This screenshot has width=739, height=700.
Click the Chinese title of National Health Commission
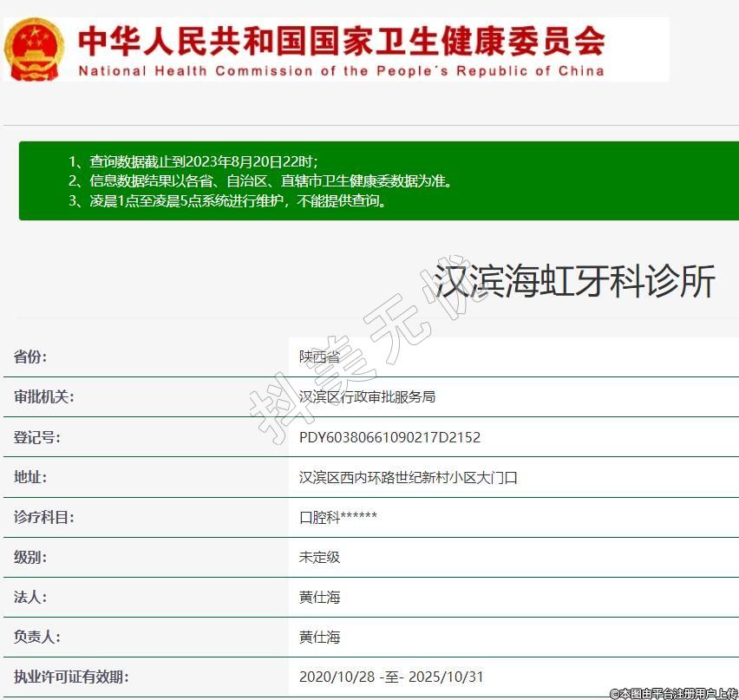pyautogui.click(x=341, y=40)
